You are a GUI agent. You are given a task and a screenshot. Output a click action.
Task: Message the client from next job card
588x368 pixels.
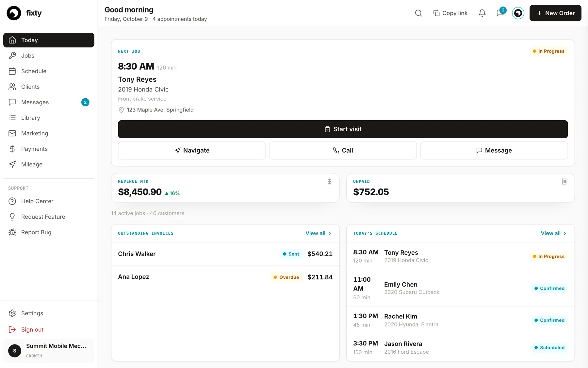point(494,150)
